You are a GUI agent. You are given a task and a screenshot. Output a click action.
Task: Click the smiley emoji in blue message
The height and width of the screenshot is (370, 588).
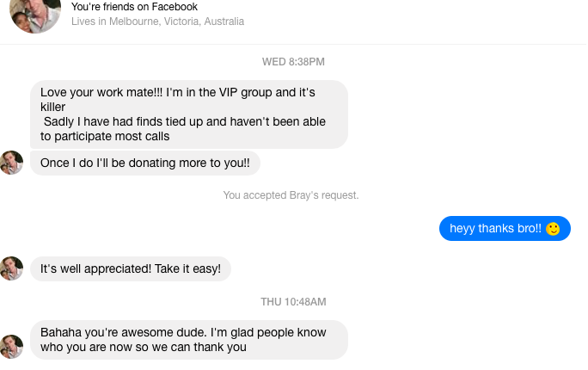click(x=553, y=229)
